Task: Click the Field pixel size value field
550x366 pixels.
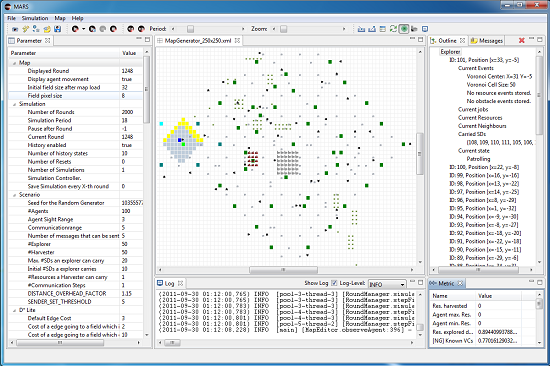Action: [131, 96]
